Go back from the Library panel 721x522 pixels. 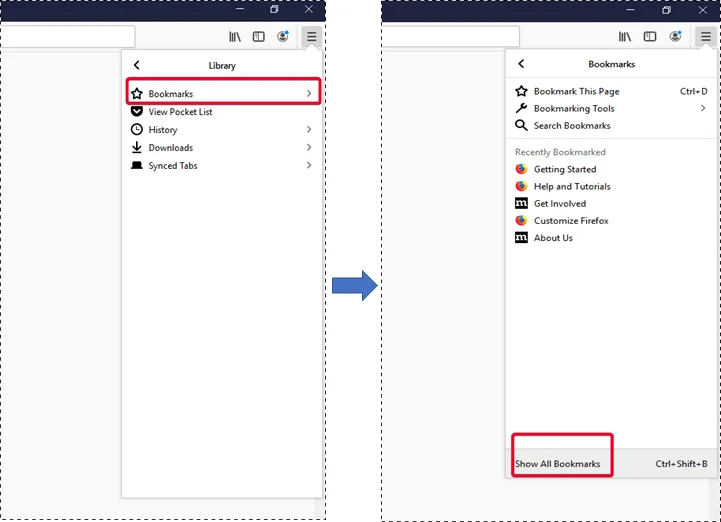tap(137, 65)
